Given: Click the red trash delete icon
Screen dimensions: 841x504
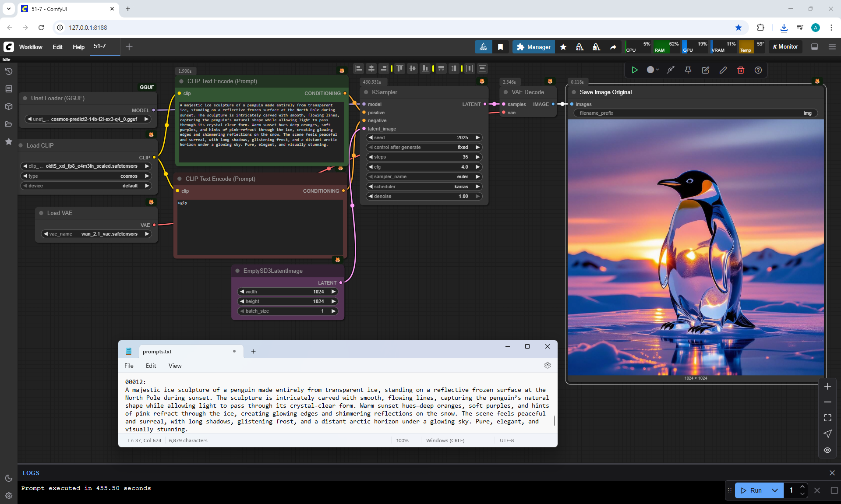Looking at the screenshot, I should [741, 70].
